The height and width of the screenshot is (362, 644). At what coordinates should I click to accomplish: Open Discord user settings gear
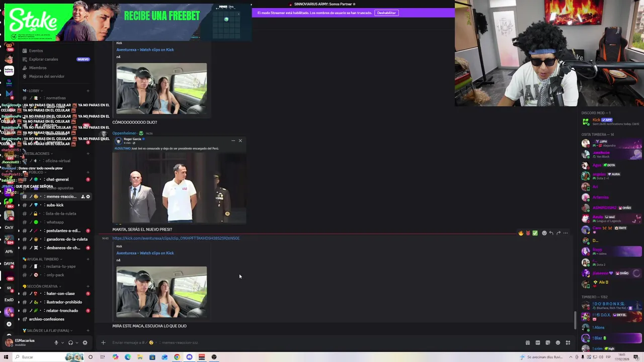pos(85,342)
